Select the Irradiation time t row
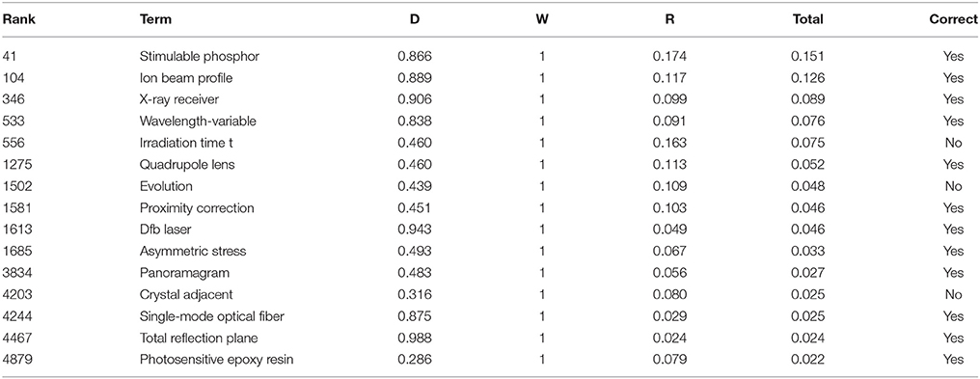Image resolution: width=980 pixels, height=379 pixels. pyautogui.click(x=490, y=143)
